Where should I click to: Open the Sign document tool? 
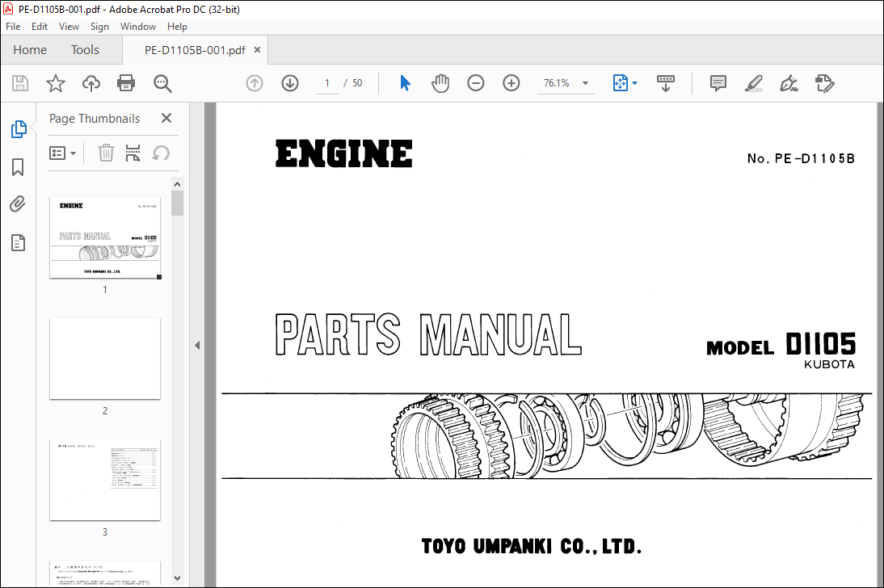click(789, 83)
